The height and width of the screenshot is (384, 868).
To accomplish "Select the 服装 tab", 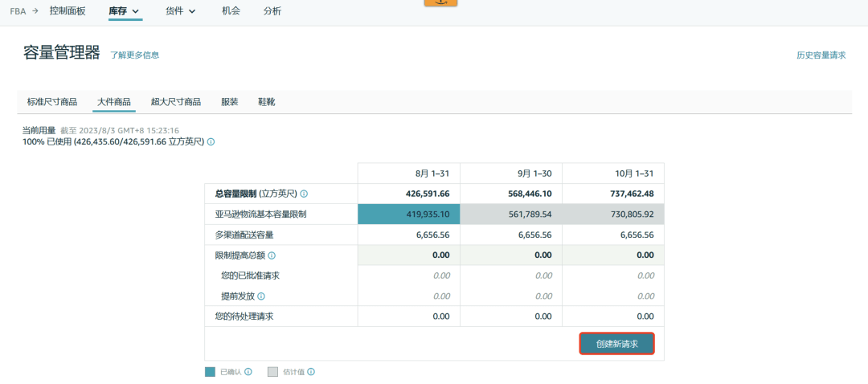I will point(230,102).
